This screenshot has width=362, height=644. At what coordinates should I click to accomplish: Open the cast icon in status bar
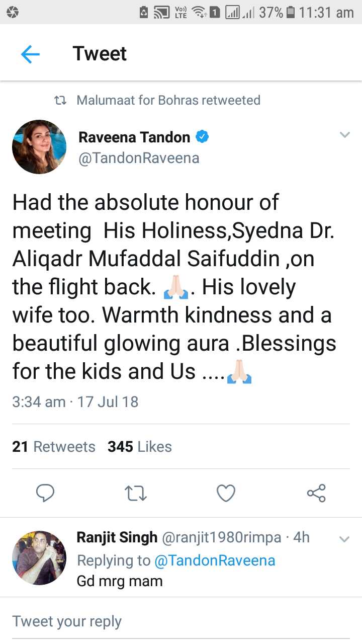point(161,13)
